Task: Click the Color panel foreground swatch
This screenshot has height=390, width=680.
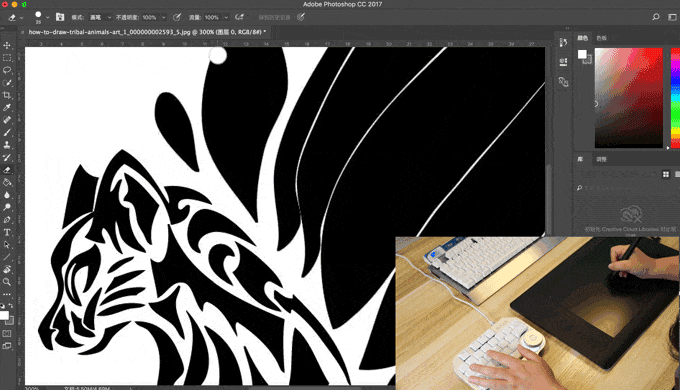Action: pyautogui.click(x=582, y=54)
